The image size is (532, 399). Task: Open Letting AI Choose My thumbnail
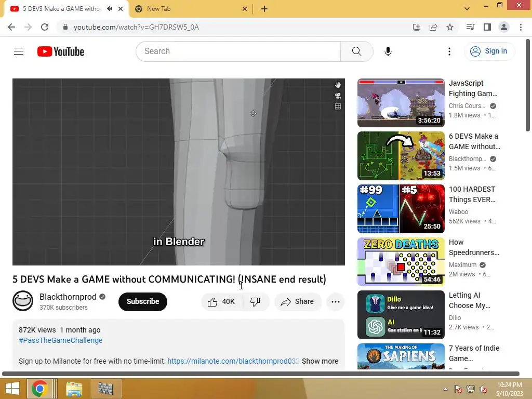pyautogui.click(x=401, y=315)
